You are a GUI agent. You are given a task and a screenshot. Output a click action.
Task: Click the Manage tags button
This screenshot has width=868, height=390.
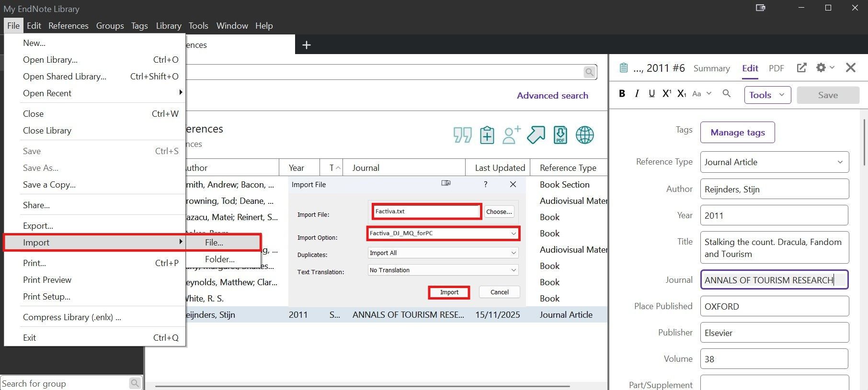point(738,133)
